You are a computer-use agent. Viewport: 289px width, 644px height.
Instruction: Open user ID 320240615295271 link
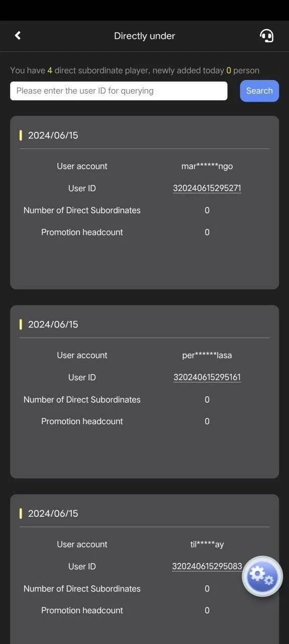point(207,188)
